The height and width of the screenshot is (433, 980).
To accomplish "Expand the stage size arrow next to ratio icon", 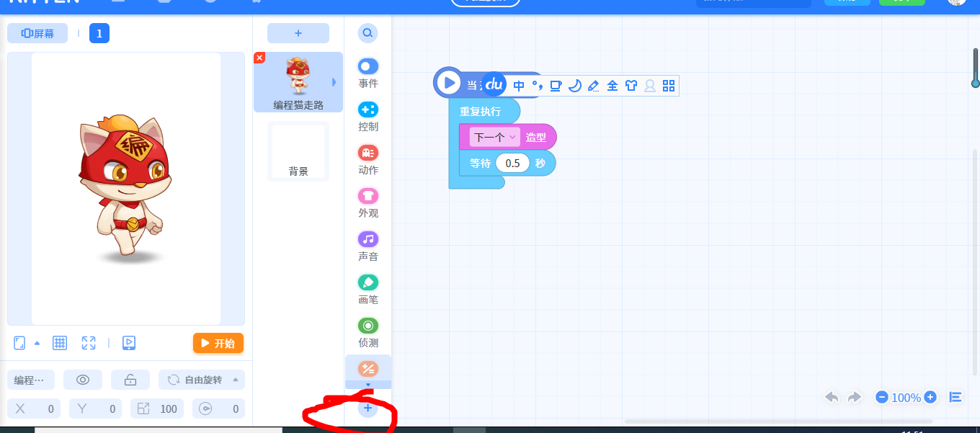I will tap(37, 343).
